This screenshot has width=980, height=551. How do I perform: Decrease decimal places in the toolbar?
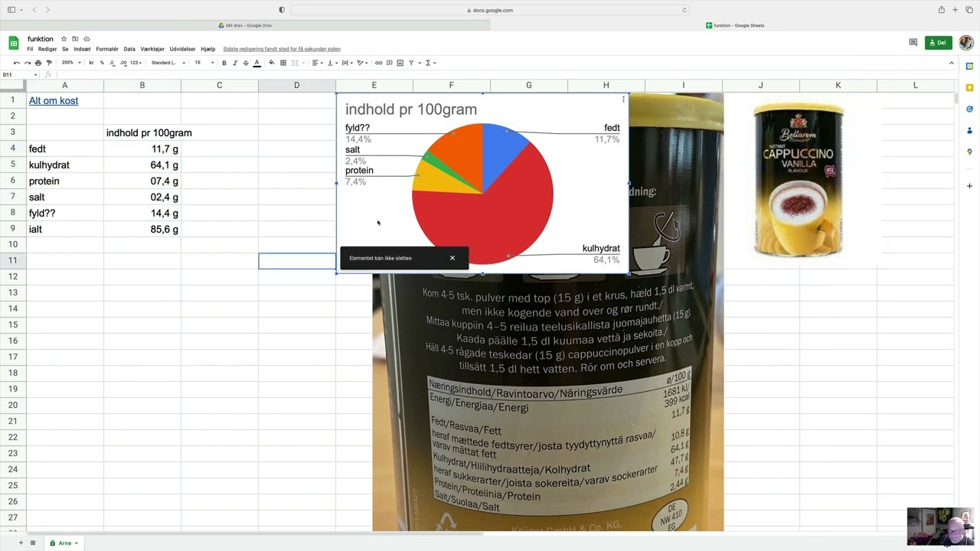(x=113, y=63)
